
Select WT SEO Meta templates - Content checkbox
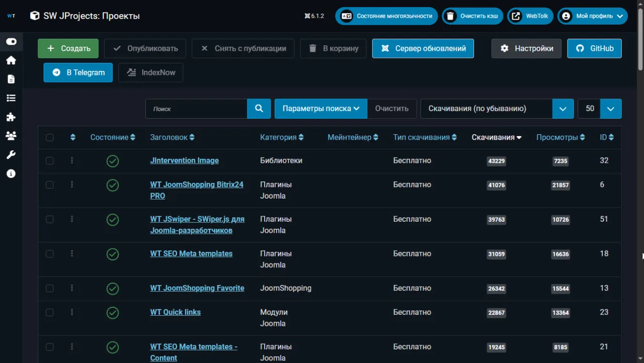50,347
